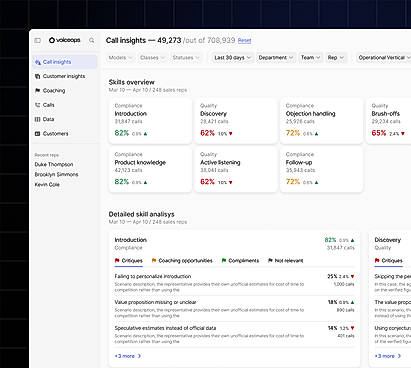Open the Classes filter dropdown
This screenshot has height=368, width=411.
point(152,58)
